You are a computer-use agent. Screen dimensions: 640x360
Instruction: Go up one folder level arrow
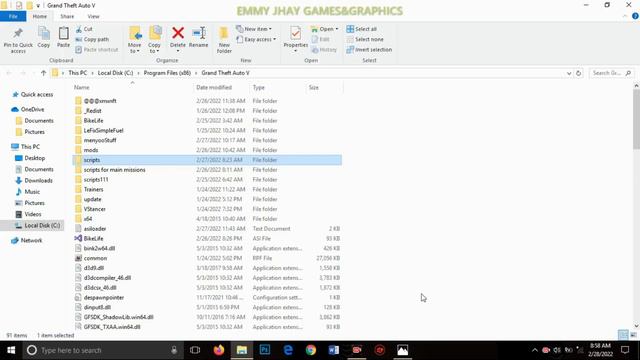pos(43,73)
